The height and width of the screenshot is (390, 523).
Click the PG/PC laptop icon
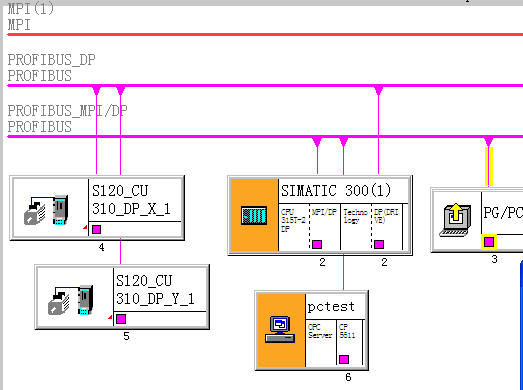coord(455,220)
